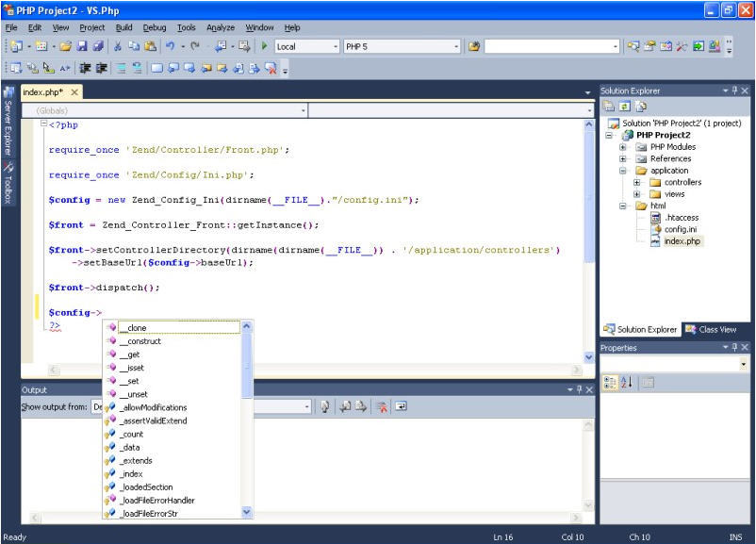Open the Project menu
Image resolution: width=756 pixels, height=544 pixels.
click(x=92, y=27)
